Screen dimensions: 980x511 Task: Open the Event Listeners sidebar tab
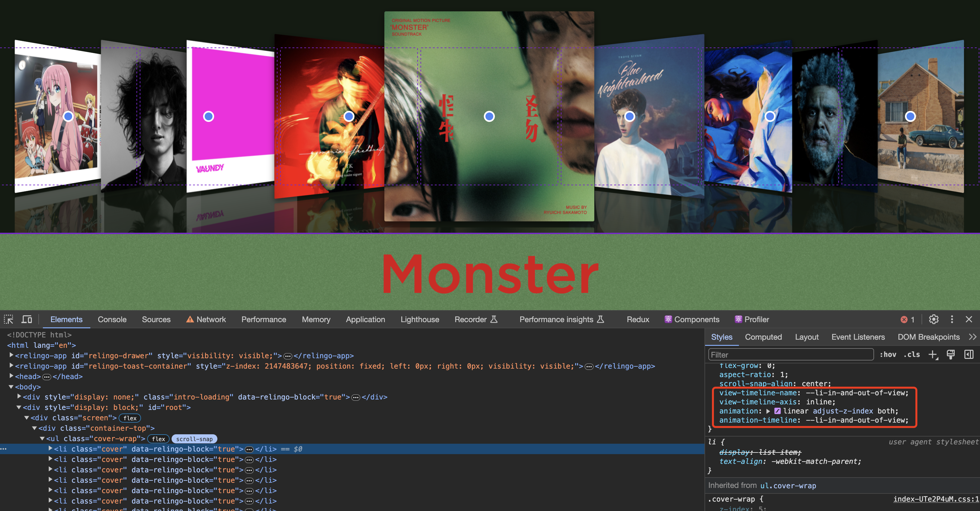pos(858,337)
